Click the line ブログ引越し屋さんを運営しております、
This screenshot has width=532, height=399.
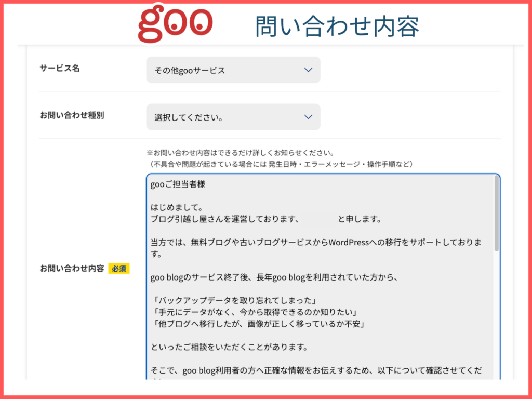tap(225, 219)
